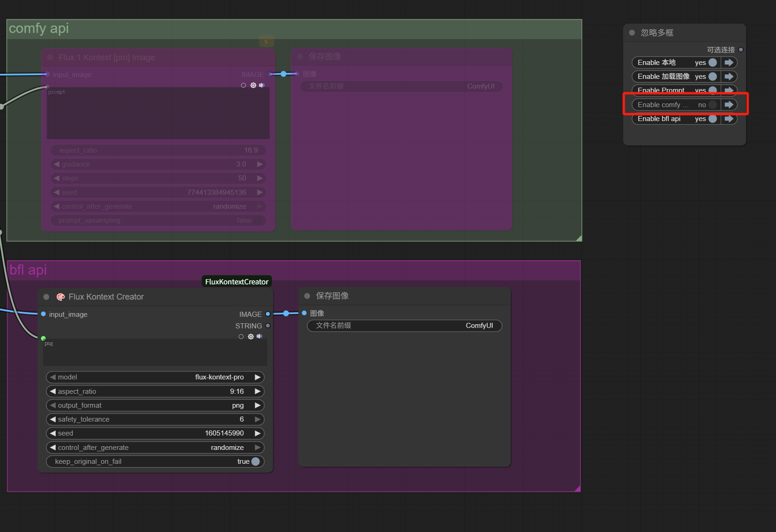Open the aspect_ratio 9:16 selector

pyautogui.click(x=155, y=391)
